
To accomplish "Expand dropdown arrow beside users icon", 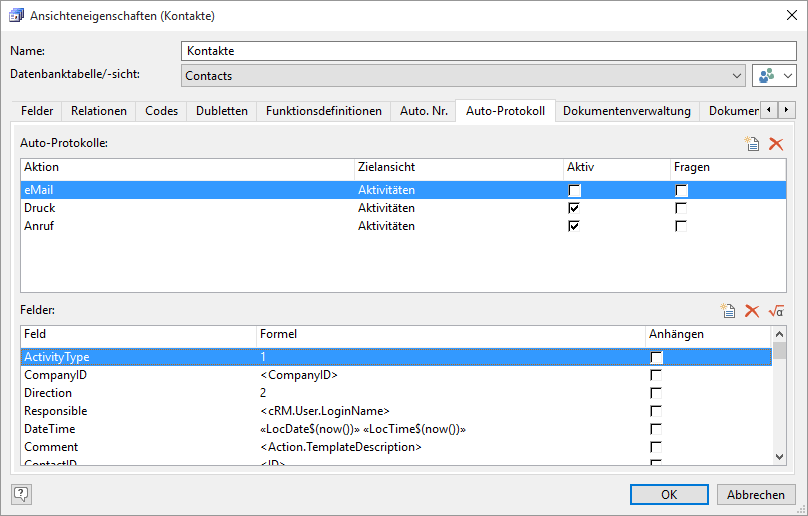I will [788, 76].
